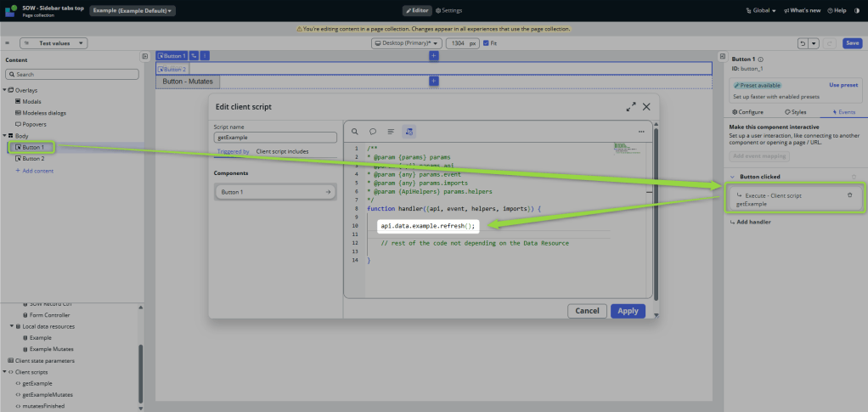Image resolution: width=868 pixels, height=412 pixels.
Task: Collapse the Local data resources node
Action: click(x=12, y=326)
